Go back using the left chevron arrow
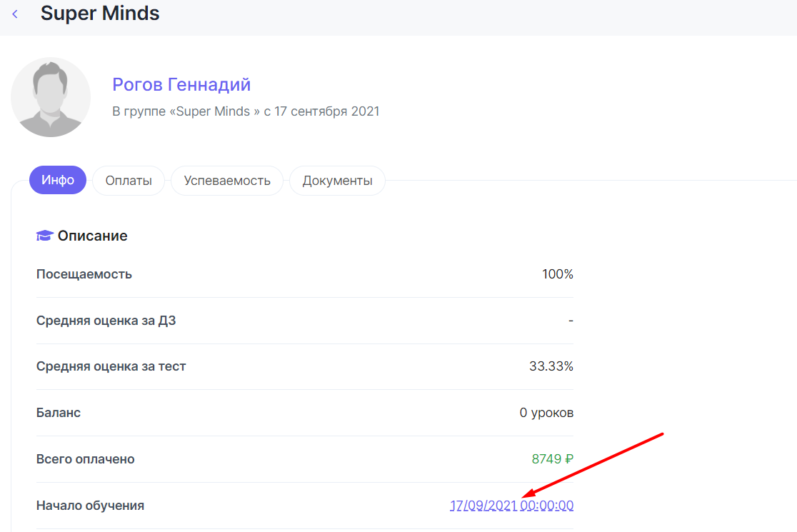Viewport: 797px width, 532px height. coord(15,14)
